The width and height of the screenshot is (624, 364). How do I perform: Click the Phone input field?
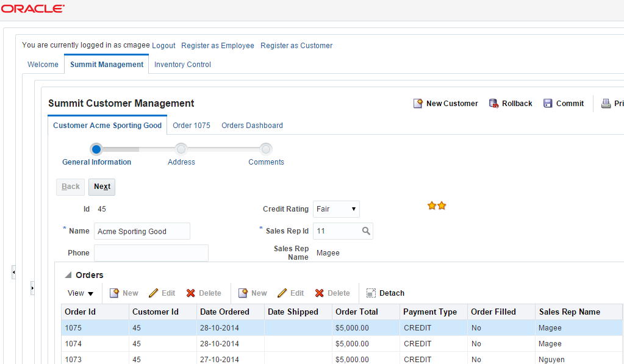pos(151,253)
